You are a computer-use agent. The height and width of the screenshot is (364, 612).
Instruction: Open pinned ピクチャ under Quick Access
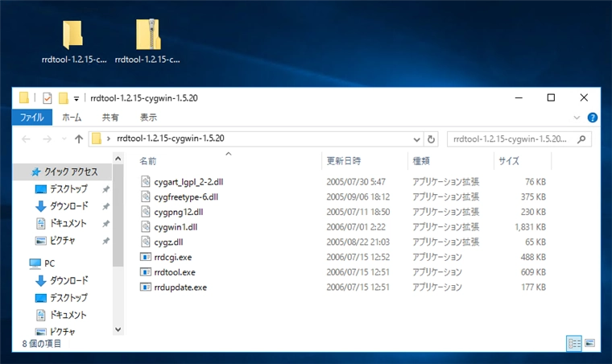pos(62,240)
